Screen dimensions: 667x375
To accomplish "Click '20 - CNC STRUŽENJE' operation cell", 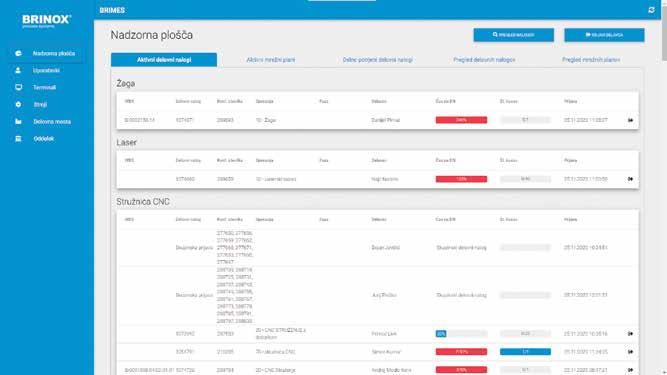I will tap(281, 334).
